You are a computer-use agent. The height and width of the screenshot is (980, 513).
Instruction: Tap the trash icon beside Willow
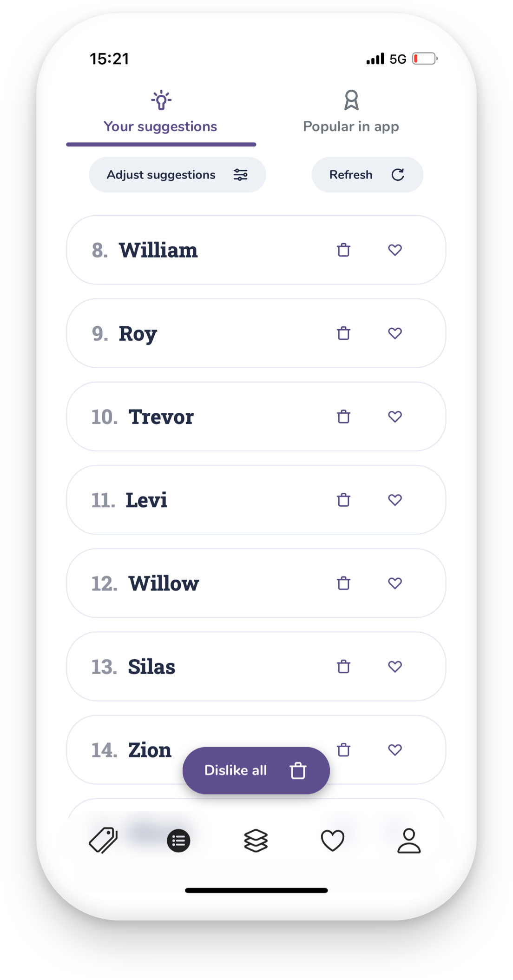tap(343, 583)
